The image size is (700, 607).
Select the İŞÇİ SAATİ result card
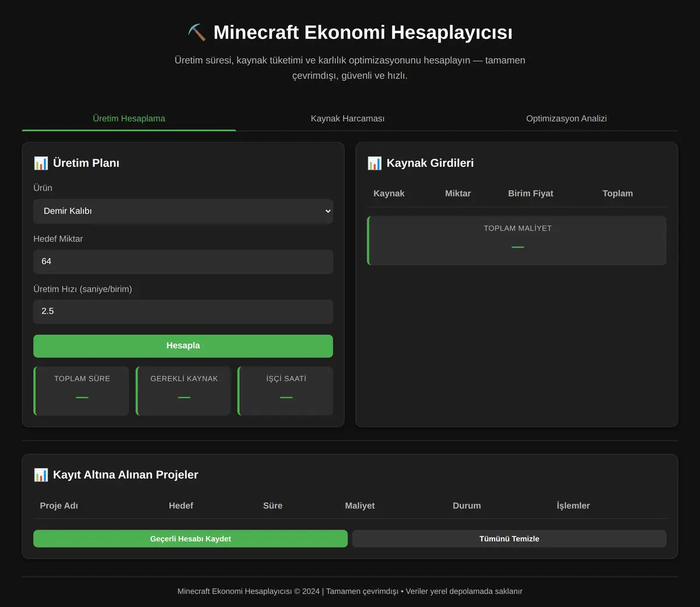pos(286,391)
